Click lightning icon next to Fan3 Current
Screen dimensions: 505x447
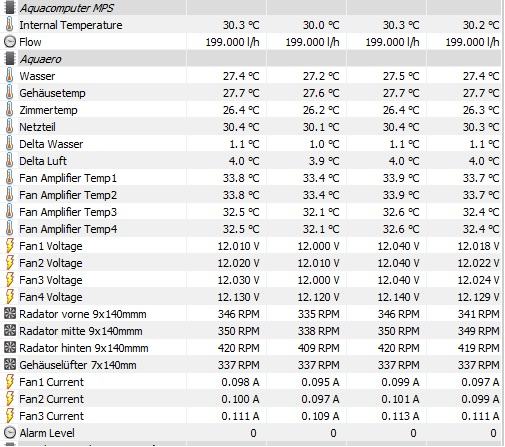[x=10, y=416]
